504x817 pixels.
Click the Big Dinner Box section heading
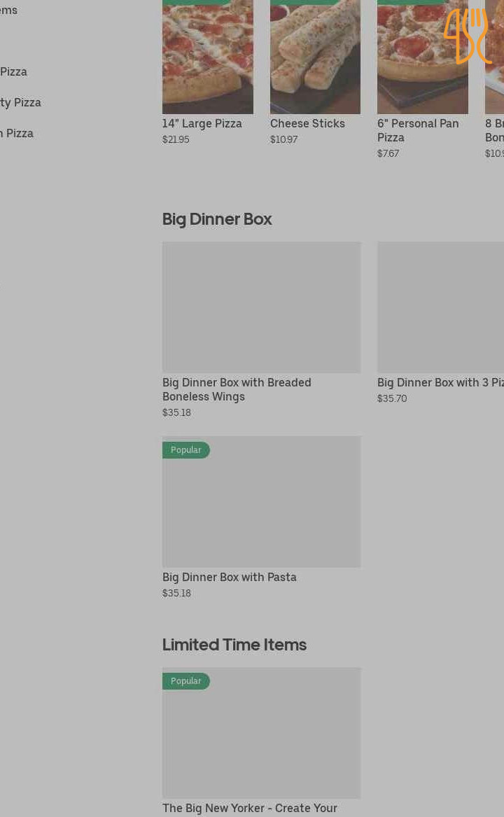(x=217, y=219)
